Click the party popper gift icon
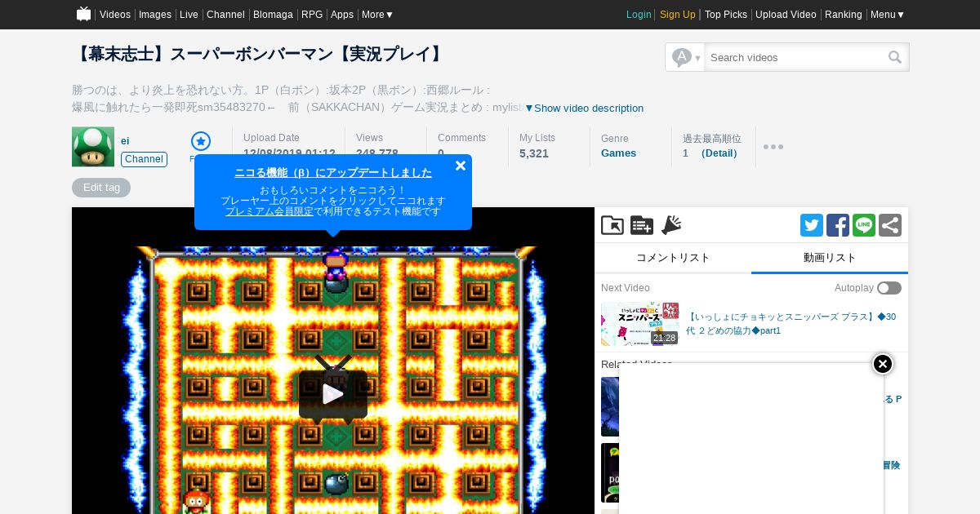This screenshot has height=514, width=980. click(671, 225)
